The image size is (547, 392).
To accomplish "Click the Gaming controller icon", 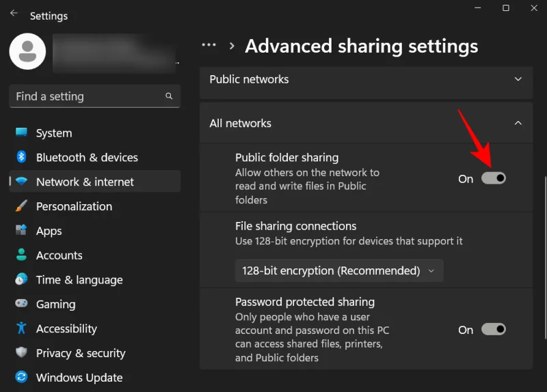I will 21,303.
